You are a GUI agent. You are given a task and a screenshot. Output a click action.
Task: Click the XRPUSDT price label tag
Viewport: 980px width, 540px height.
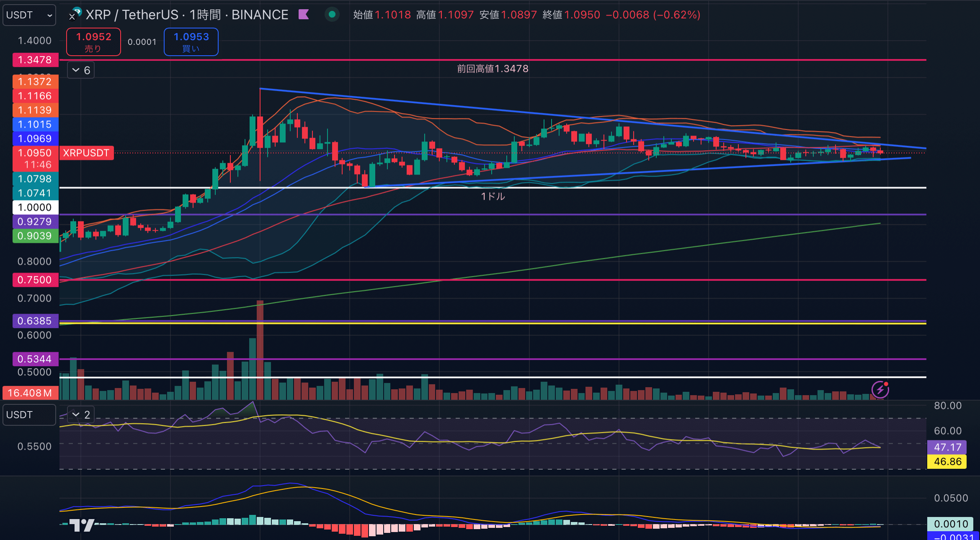click(x=86, y=153)
